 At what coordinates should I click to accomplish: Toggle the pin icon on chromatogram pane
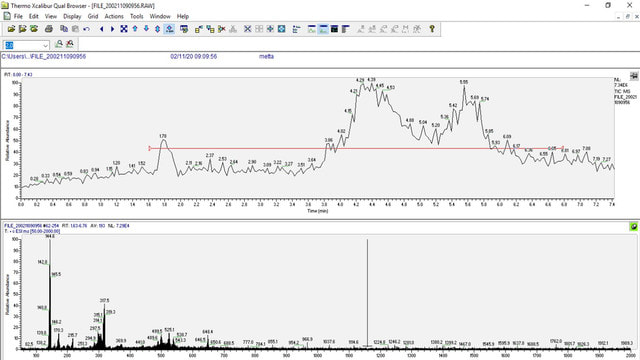click(634, 76)
